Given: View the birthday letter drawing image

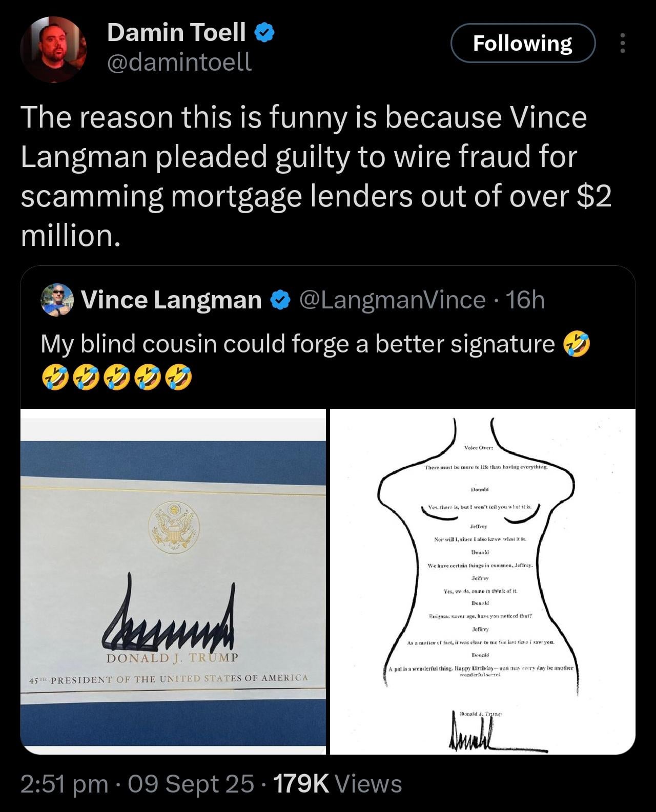Looking at the screenshot, I should [x=483, y=581].
